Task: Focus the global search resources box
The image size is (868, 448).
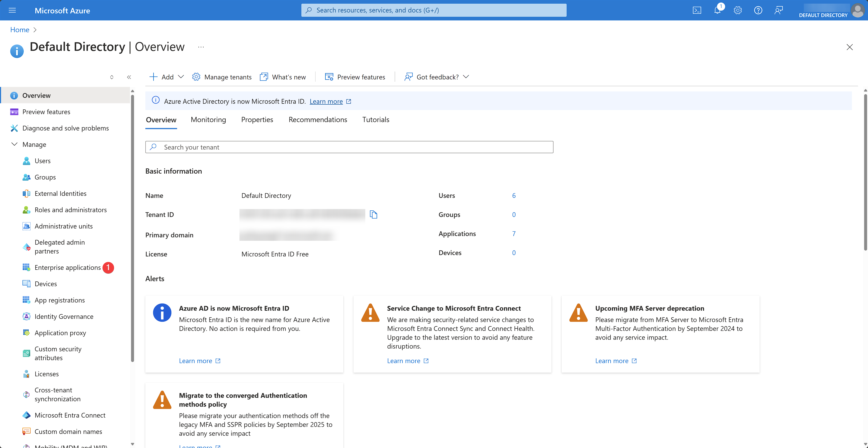Action: [434, 10]
